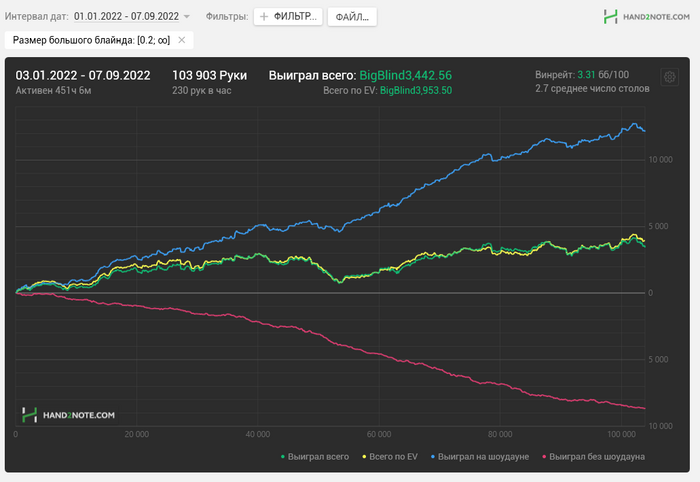700x482 pixels.
Task: Toggle the Выиграл всего legend series
Action: (315, 457)
